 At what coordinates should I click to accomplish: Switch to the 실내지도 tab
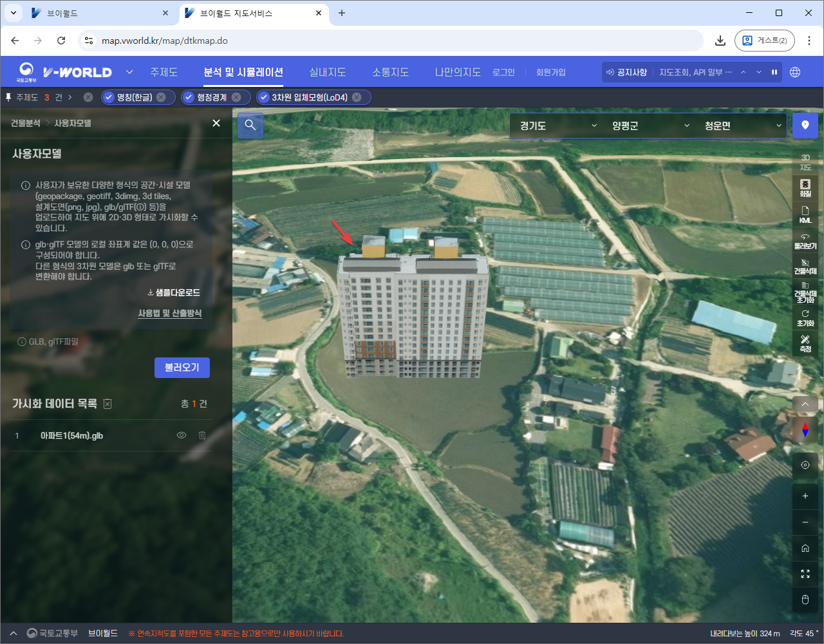pyautogui.click(x=327, y=72)
